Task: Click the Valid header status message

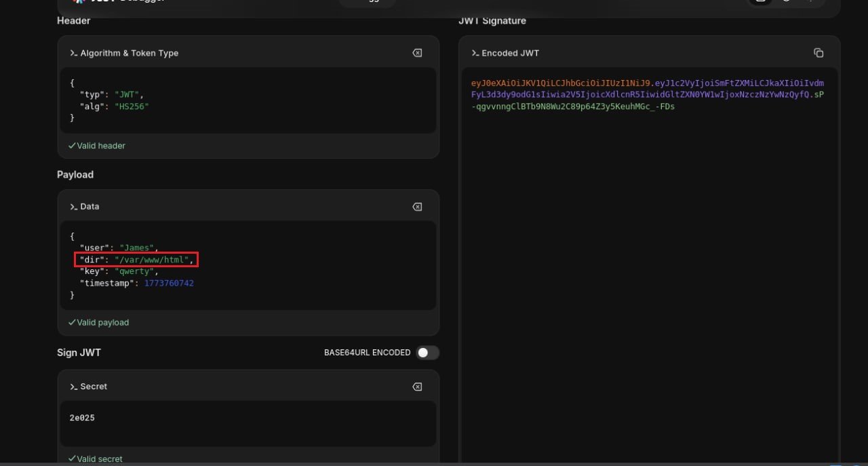Action: pos(100,146)
